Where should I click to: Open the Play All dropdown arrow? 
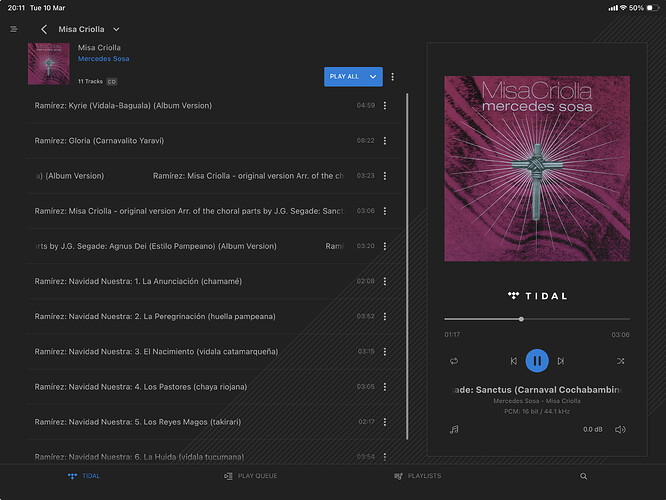click(373, 76)
